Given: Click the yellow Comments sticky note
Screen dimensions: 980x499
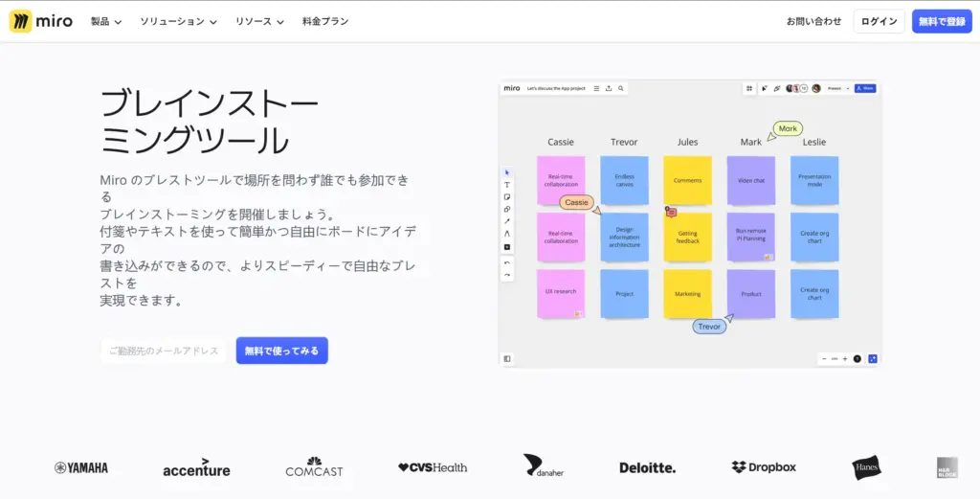Looking at the screenshot, I should click(x=687, y=180).
